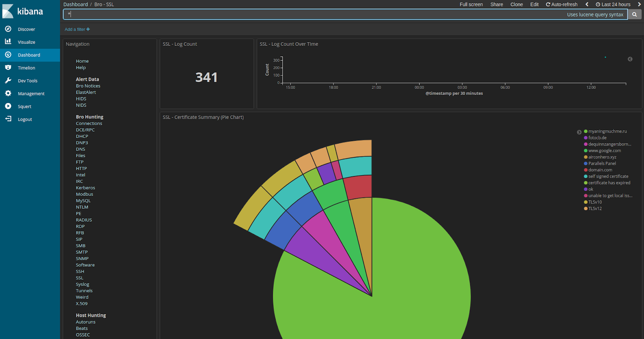The width and height of the screenshot is (644, 339).
Task: Open Connections under Bro Hunting
Action: click(89, 123)
